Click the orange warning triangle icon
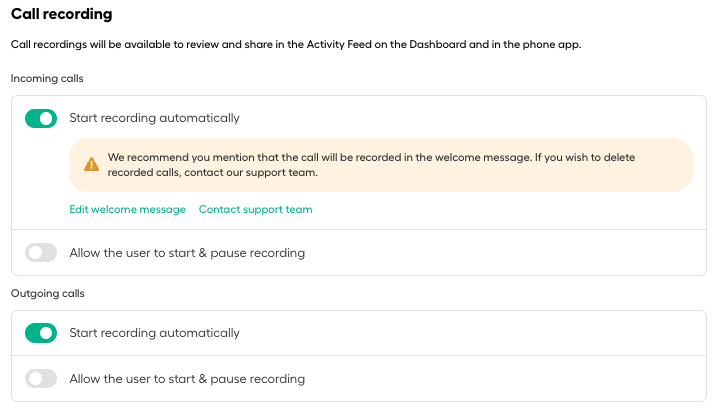The height and width of the screenshot is (413, 725). pos(92,165)
